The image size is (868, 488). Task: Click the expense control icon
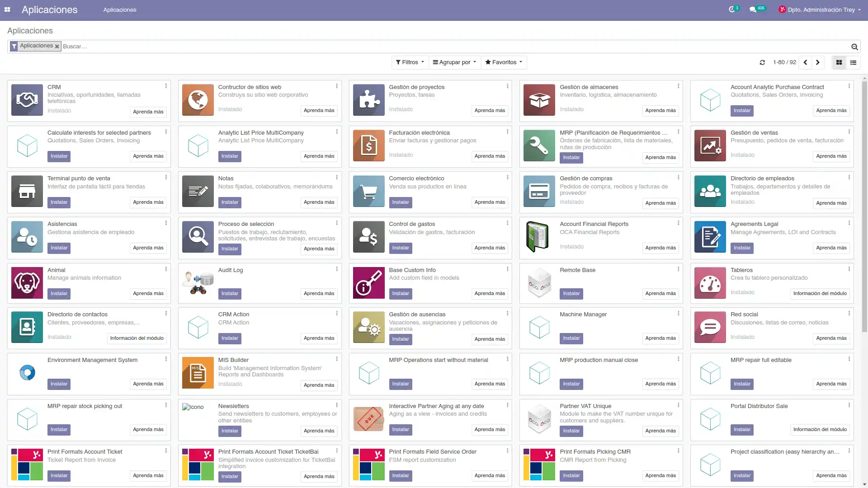[369, 237]
